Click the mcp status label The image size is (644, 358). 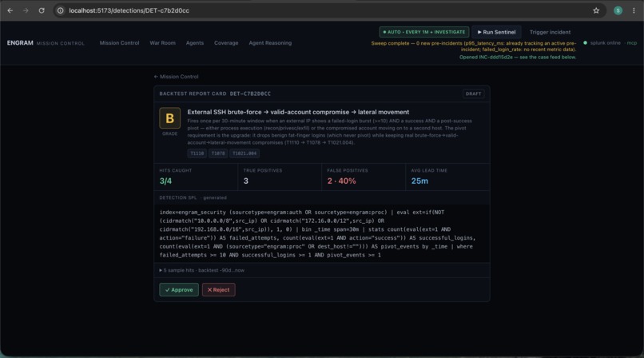coord(632,42)
